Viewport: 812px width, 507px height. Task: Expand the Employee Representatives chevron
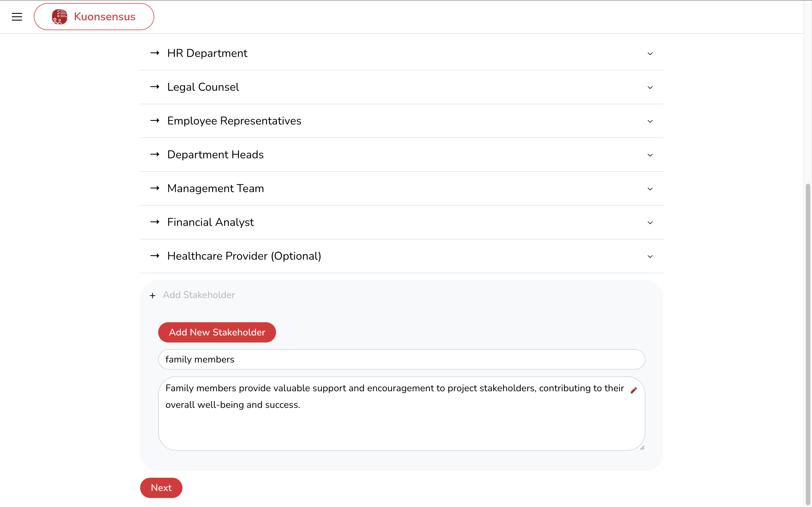[650, 121]
